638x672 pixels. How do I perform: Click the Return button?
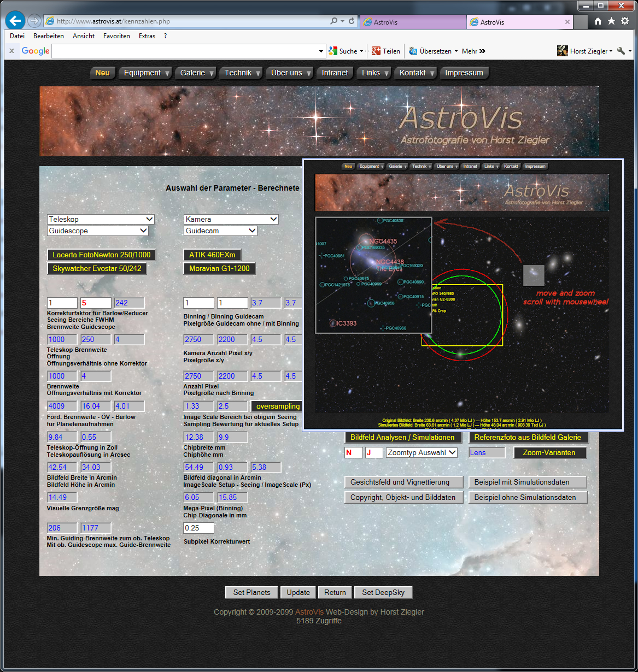(335, 592)
